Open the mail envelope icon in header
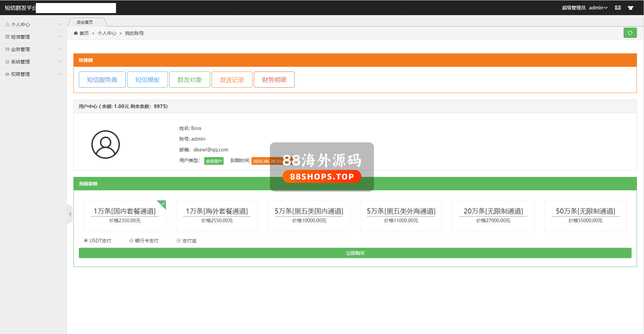The width and height of the screenshot is (644, 334). coord(618,8)
